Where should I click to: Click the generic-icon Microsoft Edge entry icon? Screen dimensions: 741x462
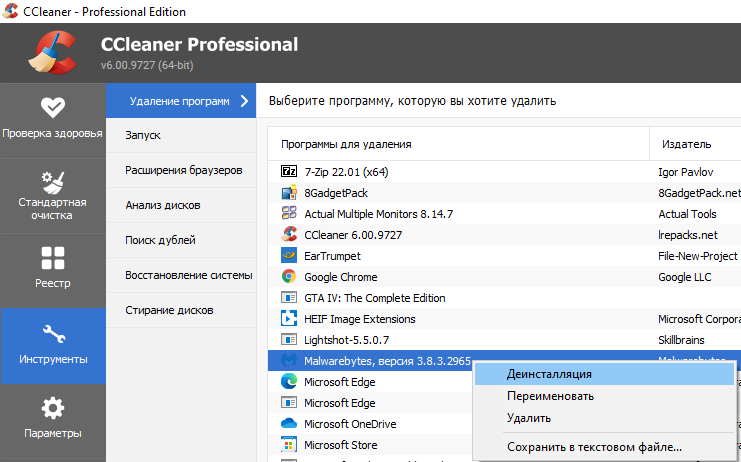(289, 402)
